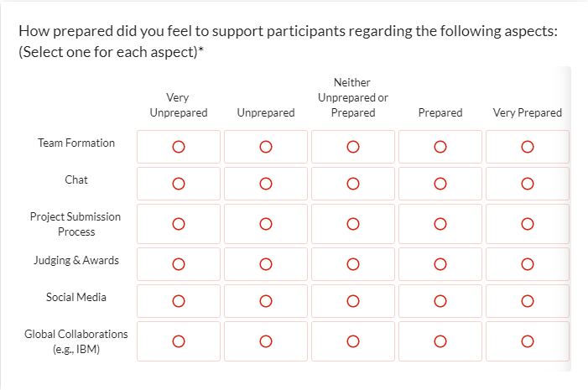Mark Team Formation as Prepared

click(440, 147)
